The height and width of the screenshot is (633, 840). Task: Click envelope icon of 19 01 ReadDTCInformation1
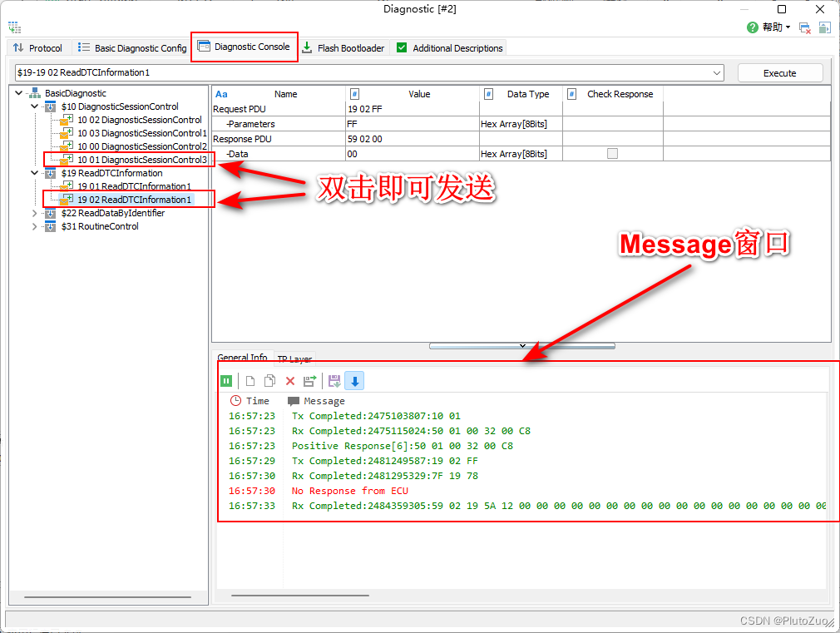pos(67,186)
